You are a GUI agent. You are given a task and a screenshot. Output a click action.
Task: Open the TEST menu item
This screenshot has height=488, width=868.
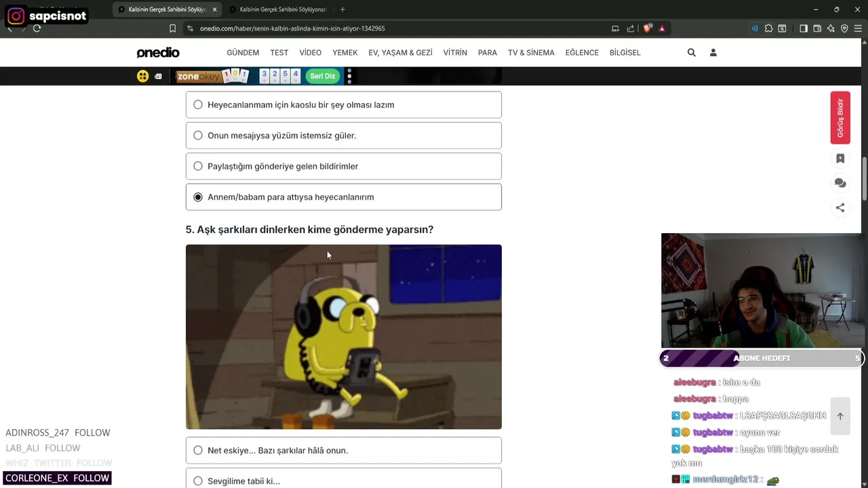tap(279, 52)
